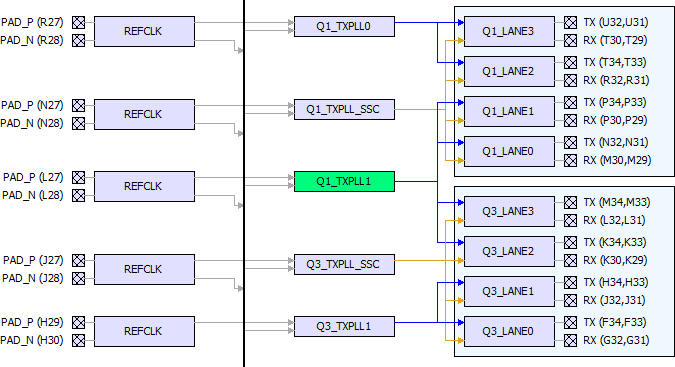The image size is (675, 367).
Task: Click the REFCLK block for pads R27/R28
Action: pyautogui.click(x=144, y=31)
